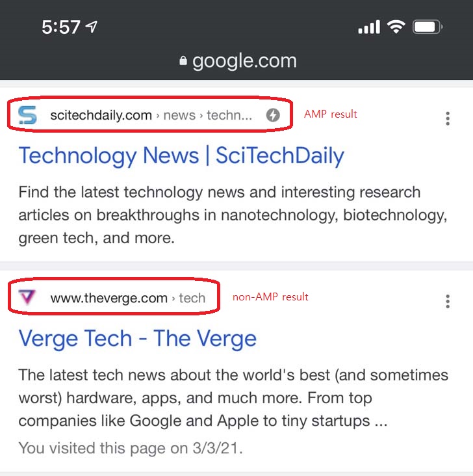This screenshot has width=473, height=476.
Task: Click the 'tech' breadcrumb segment
Action: 192,298
